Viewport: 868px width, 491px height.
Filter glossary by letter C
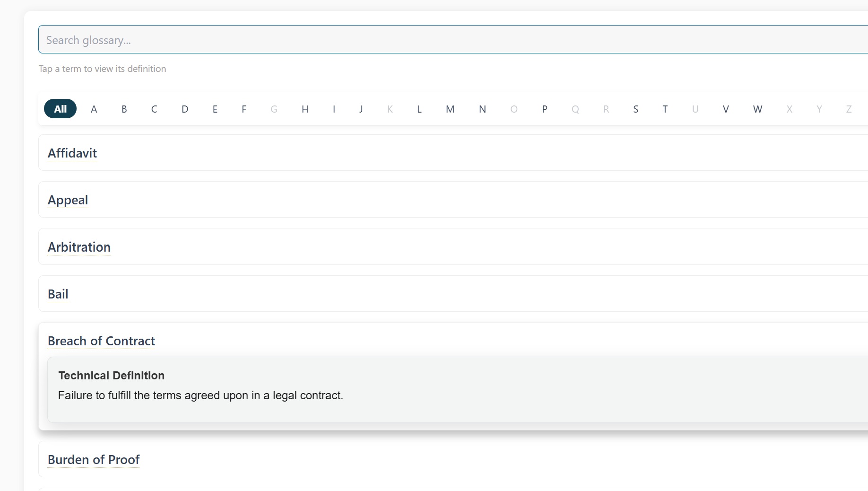pyautogui.click(x=154, y=109)
